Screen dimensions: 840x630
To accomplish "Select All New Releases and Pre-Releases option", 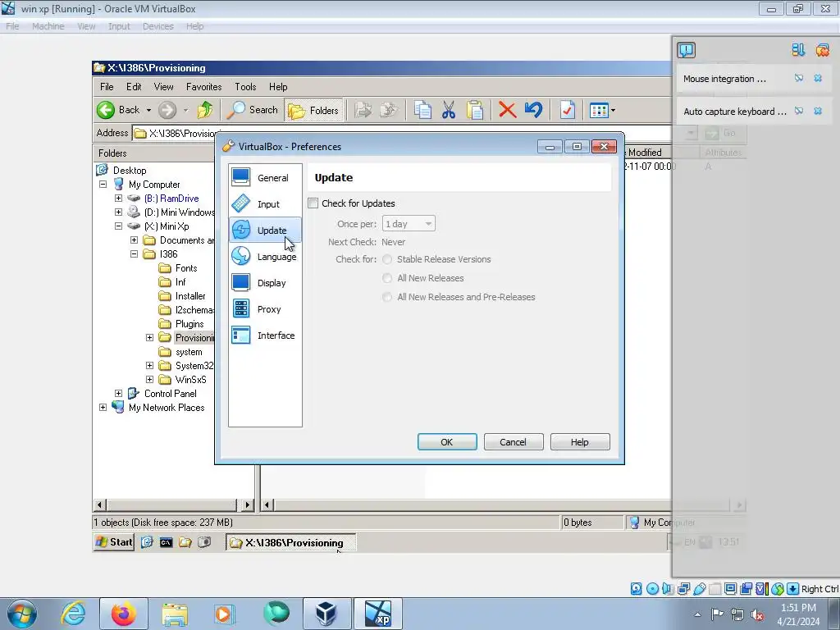I will point(387,297).
